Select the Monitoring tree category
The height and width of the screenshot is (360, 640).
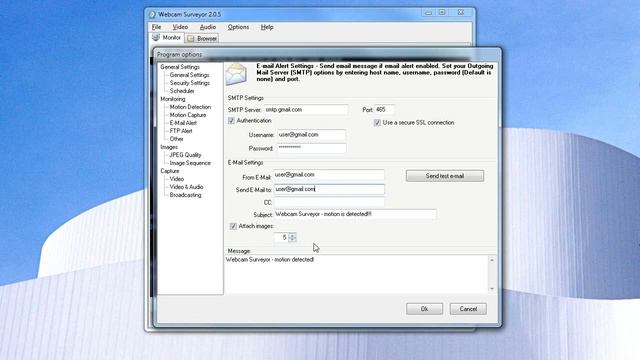pos(173,99)
